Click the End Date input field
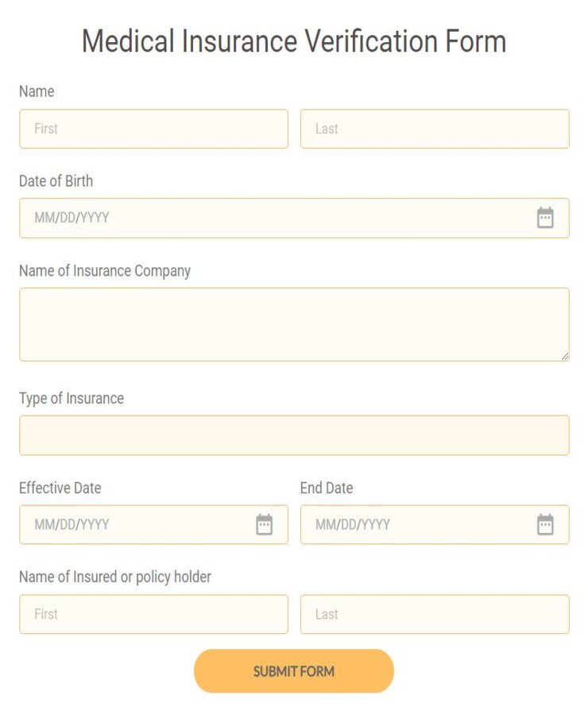 coord(413,524)
